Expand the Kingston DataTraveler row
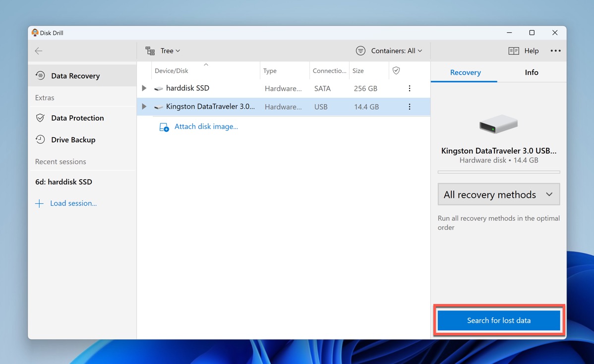The height and width of the screenshot is (364, 594). pos(144,107)
